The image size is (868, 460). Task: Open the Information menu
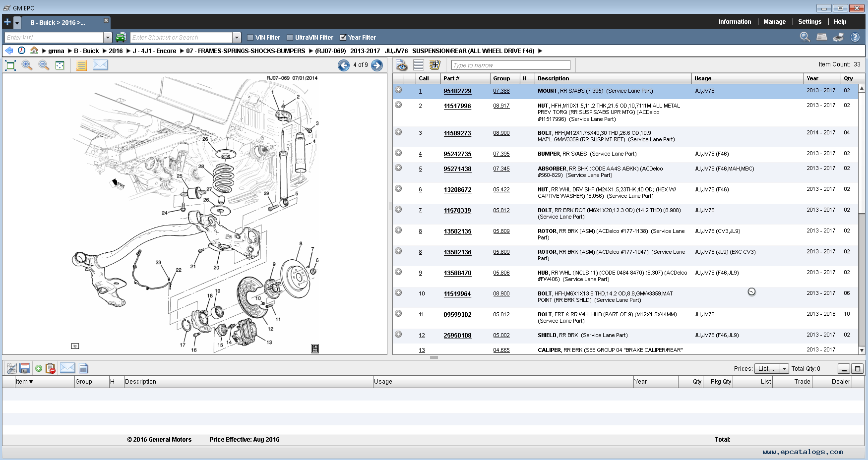(735, 22)
